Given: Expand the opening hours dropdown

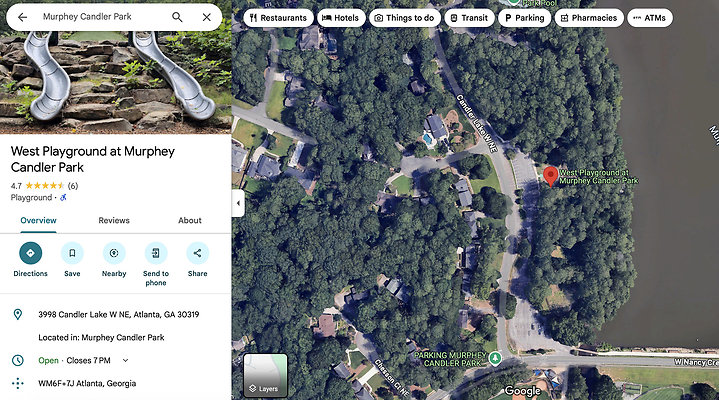Looking at the screenshot, I should [x=125, y=361].
